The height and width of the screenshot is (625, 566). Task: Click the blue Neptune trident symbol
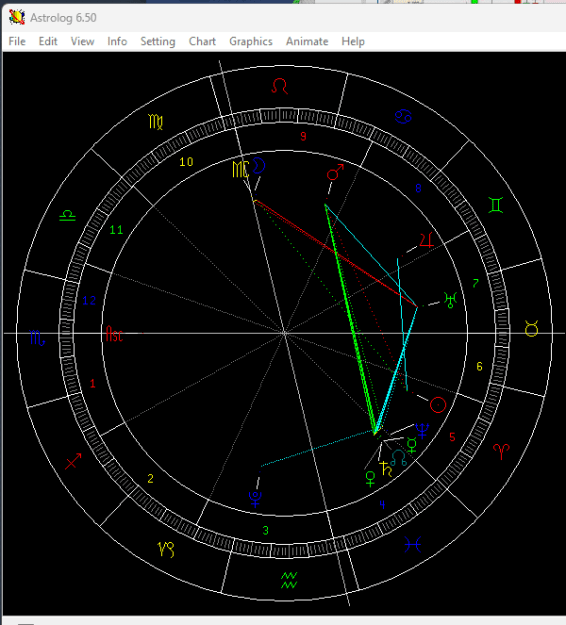tap(422, 430)
